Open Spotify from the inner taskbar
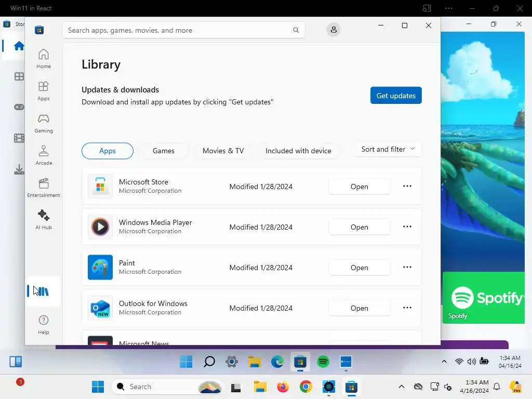Screen dimensions: 532x399 [x=323, y=362]
